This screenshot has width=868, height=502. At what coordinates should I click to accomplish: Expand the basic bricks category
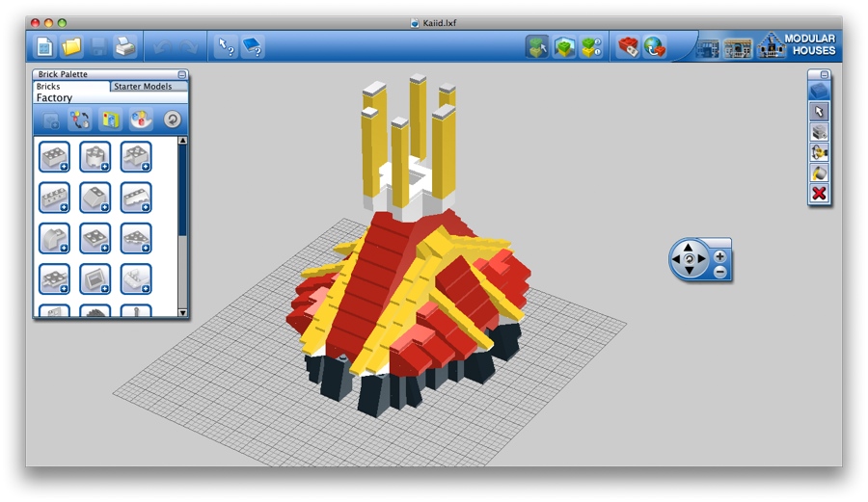tap(54, 157)
